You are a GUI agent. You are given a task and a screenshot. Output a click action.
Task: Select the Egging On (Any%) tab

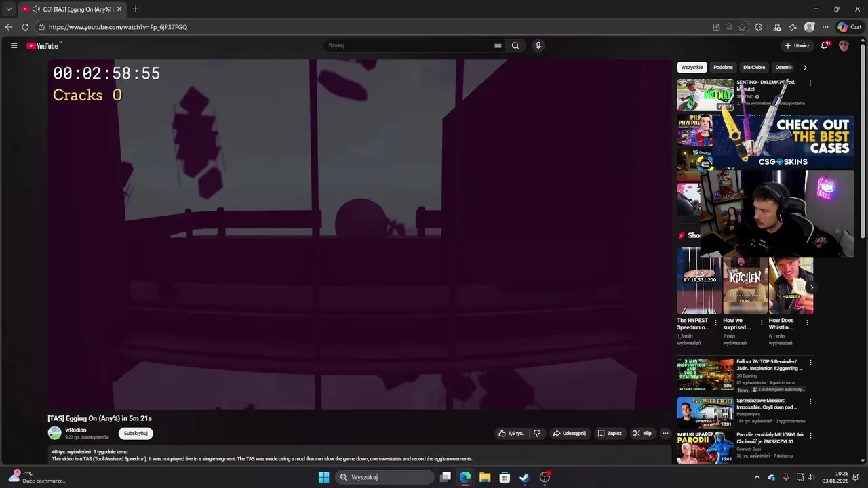[x=71, y=9]
